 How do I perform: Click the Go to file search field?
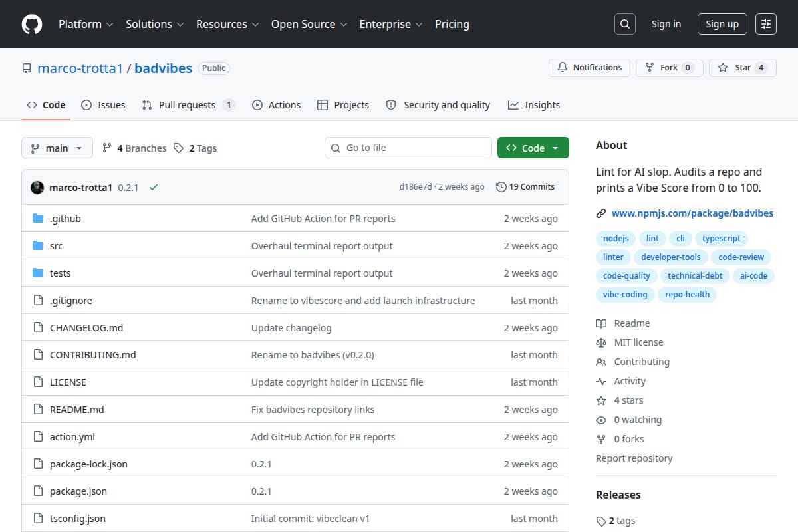(408, 148)
